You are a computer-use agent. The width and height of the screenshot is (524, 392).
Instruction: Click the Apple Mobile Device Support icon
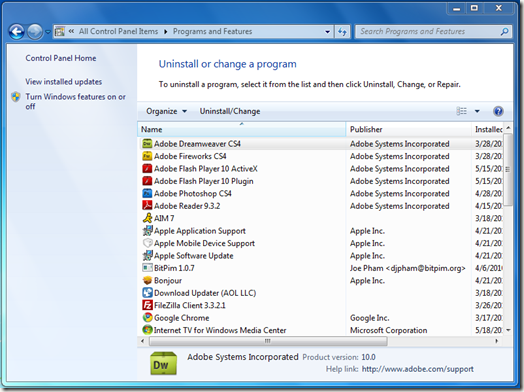(x=147, y=243)
